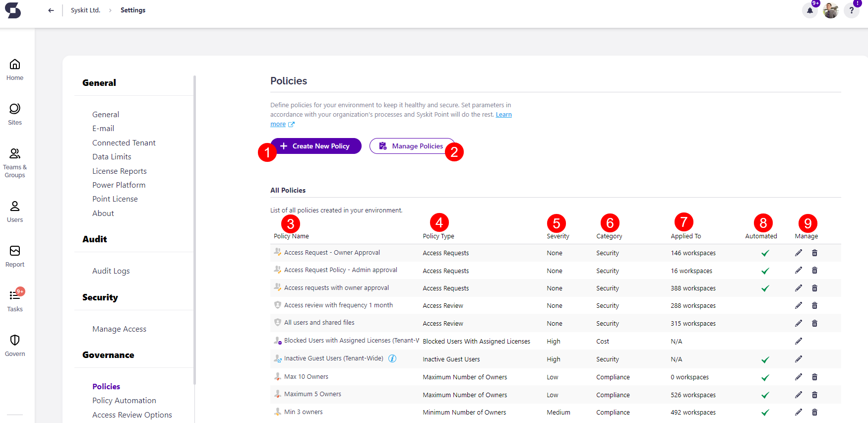Edit the Maximum 5 Owners policy
This screenshot has width=868, height=423.
coord(799,395)
